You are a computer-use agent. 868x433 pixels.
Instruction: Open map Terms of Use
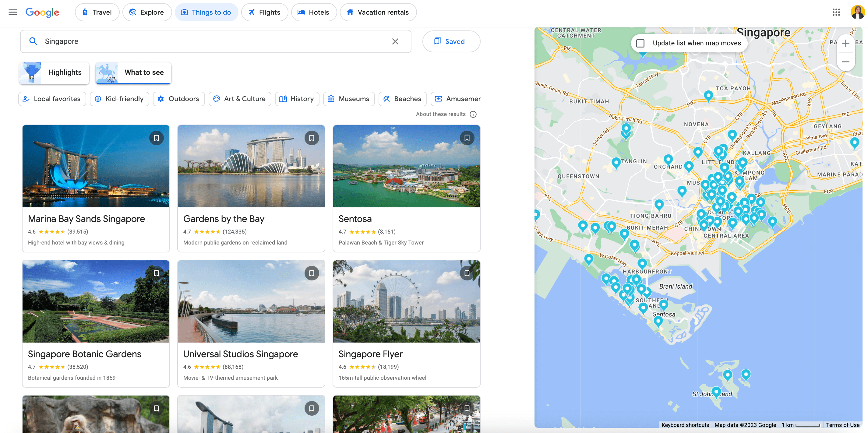(842, 425)
